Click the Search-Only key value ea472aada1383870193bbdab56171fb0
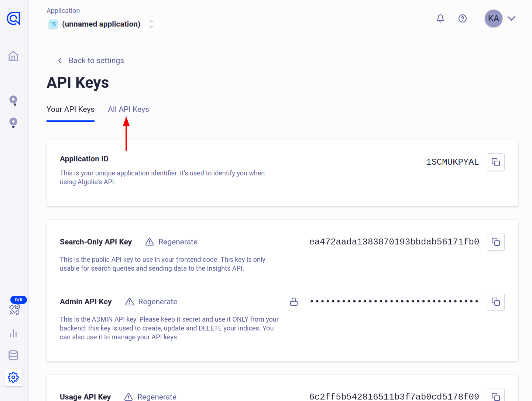532x401 pixels. (x=394, y=242)
